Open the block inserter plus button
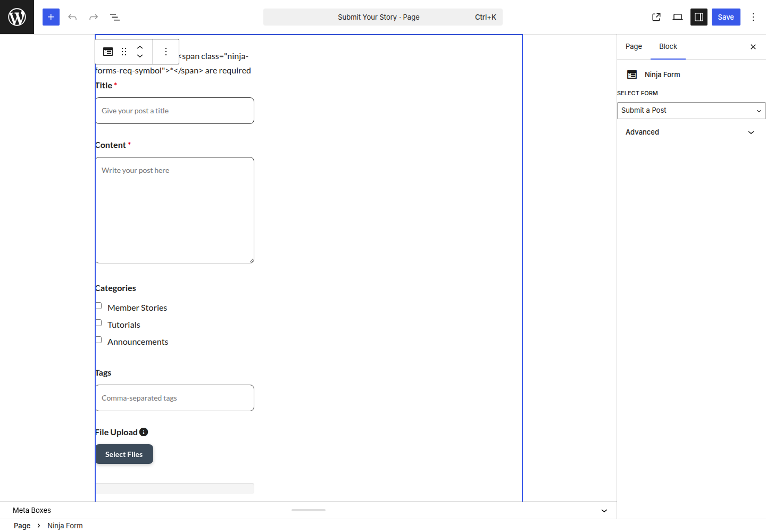The image size is (766, 532). (x=51, y=17)
